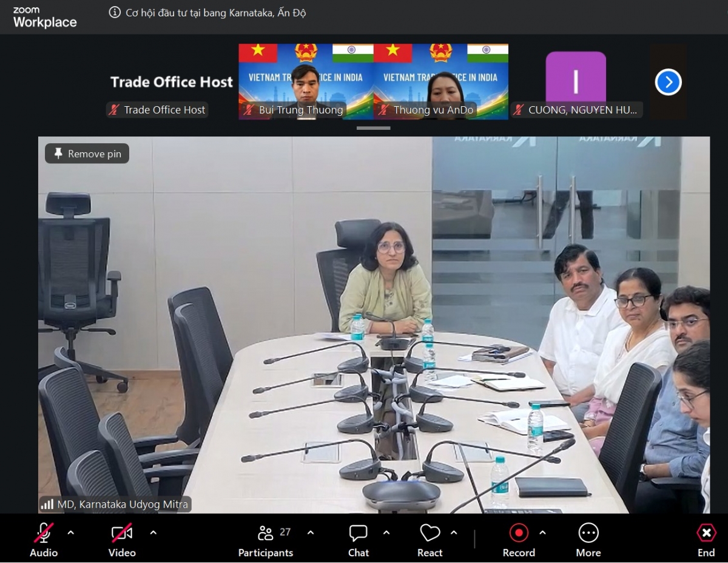Expand the Participants options chevron
Image resolution: width=728 pixels, height=563 pixels.
[x=311, y=533]
